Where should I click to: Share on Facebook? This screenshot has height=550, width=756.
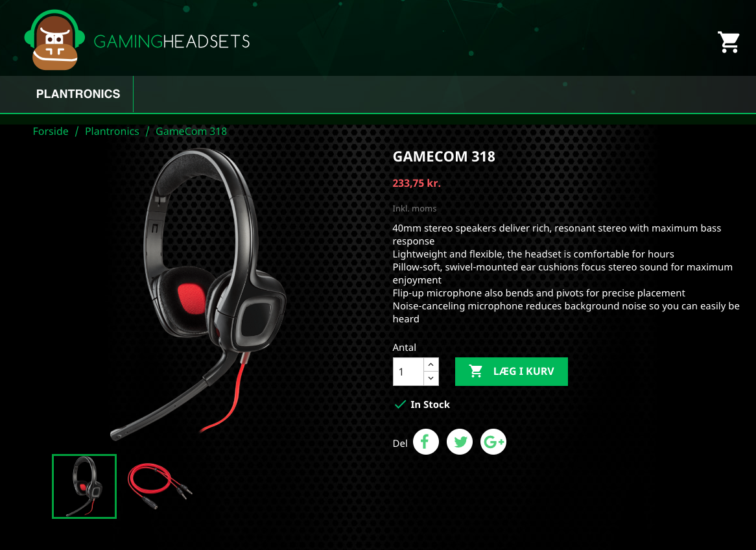click(x=426, y=442)
